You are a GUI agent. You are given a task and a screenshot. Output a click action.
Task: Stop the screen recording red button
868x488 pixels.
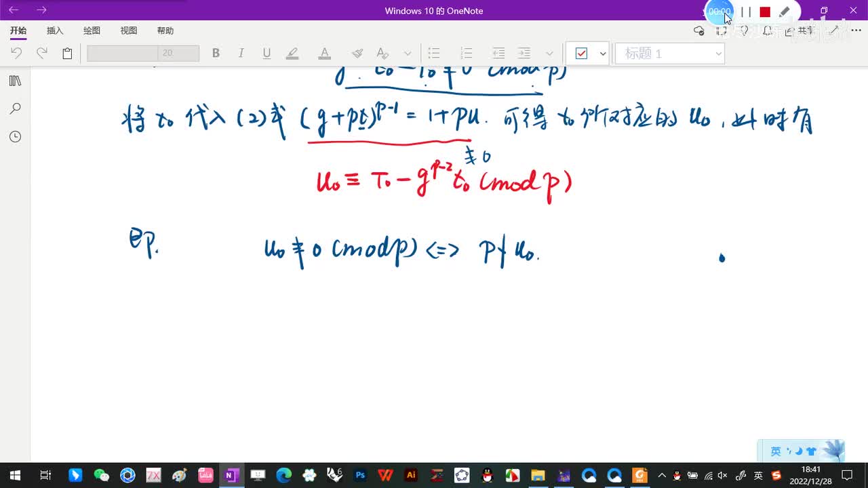[765, 12]
